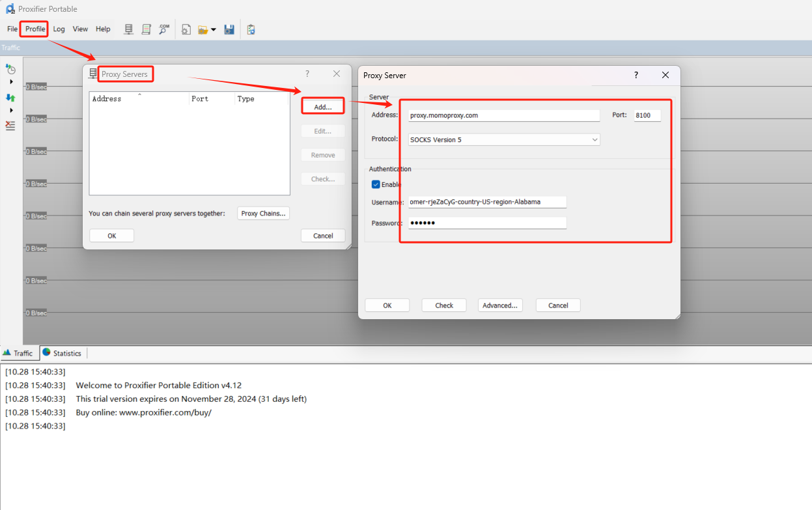Close the Proxy Server dialog

(665, 75)
